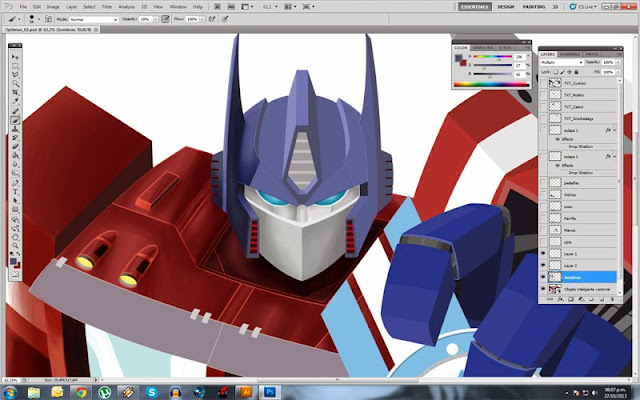Select the Dodge tool
Image resolution: width=640 pixels, height=400 pixels.
(15, 173)
